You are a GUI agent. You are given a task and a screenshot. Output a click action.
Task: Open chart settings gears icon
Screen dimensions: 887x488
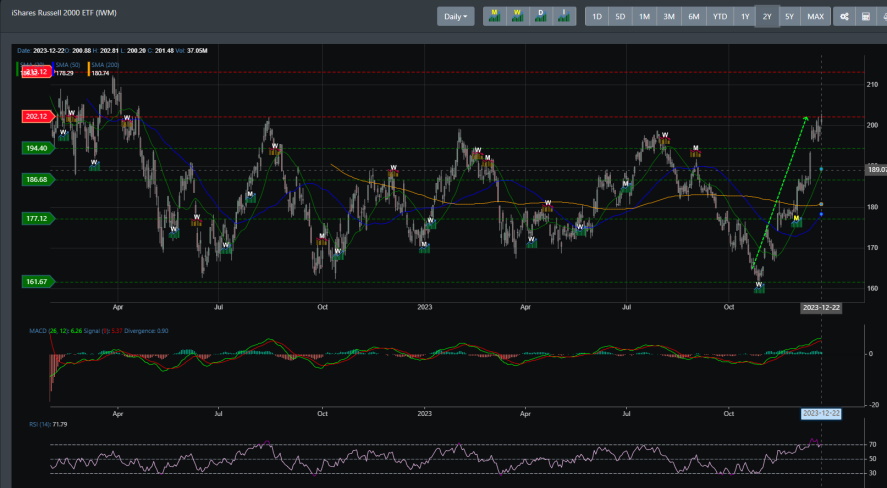pyautogui.click(x=844, y=16)
